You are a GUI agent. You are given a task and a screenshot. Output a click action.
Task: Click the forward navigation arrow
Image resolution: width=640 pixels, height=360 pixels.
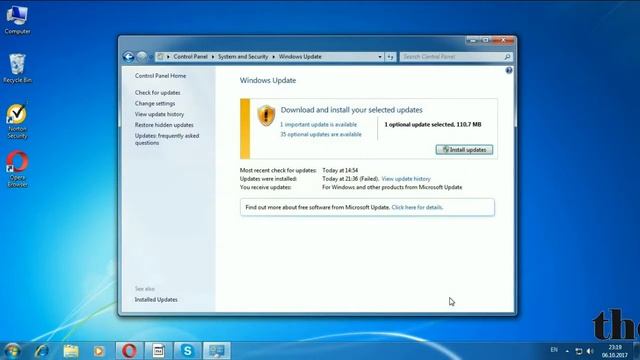click(142, 57)
